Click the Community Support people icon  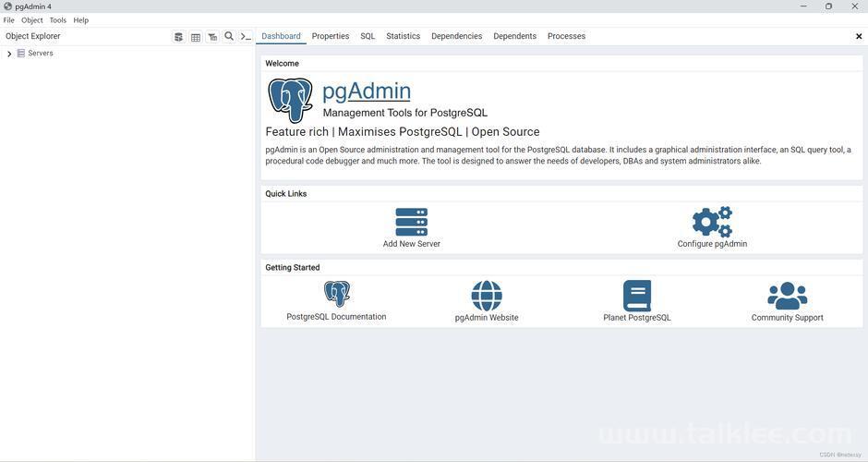pos(787,296)
